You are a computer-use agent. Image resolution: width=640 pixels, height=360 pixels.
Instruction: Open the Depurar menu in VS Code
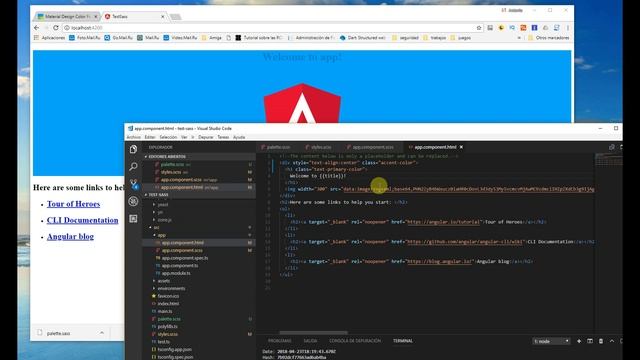click(x=206, y=137)
